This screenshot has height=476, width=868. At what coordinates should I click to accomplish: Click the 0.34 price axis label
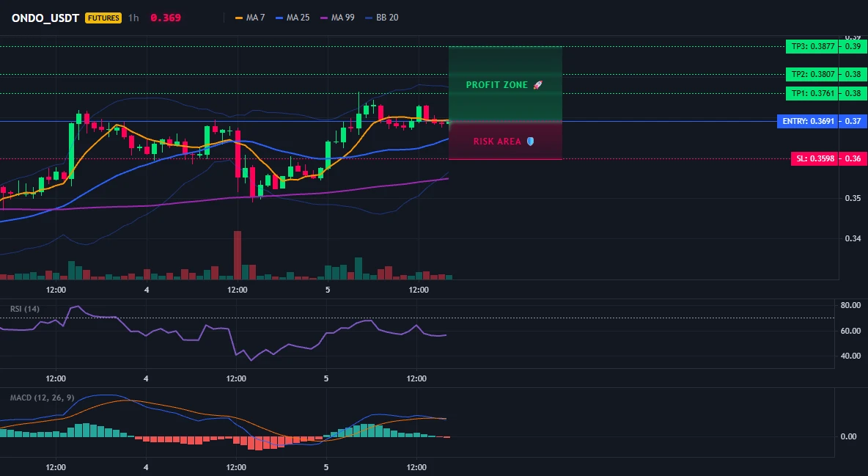pos(853,239)
